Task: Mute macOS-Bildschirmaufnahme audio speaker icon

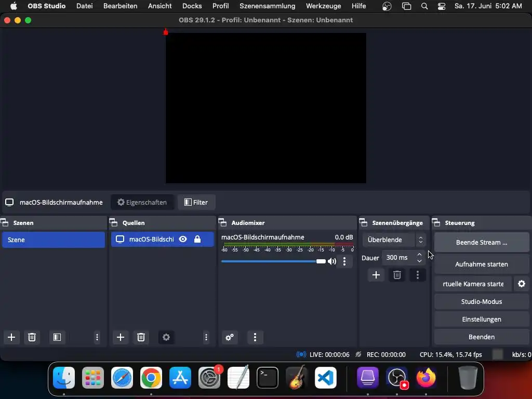Action: pyautogui.click(x=332, y=261)
